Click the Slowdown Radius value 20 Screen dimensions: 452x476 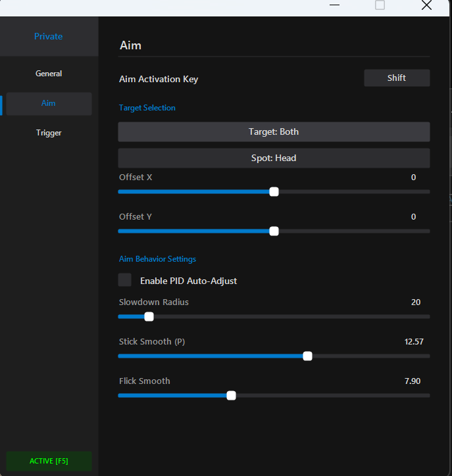415,302
